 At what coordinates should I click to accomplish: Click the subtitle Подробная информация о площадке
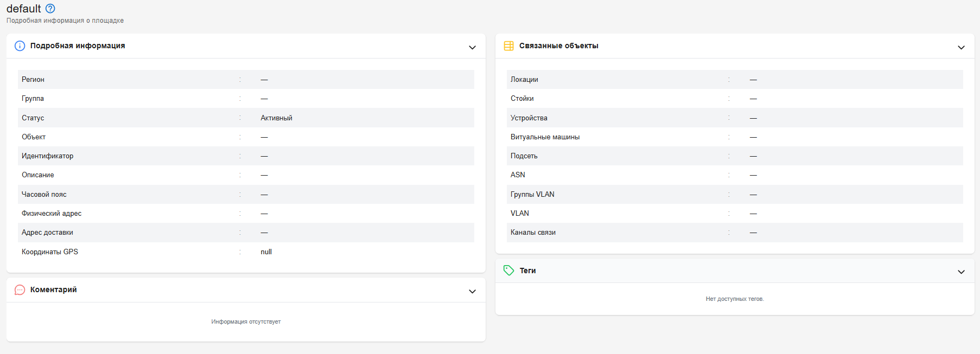(x=65, y=21)
